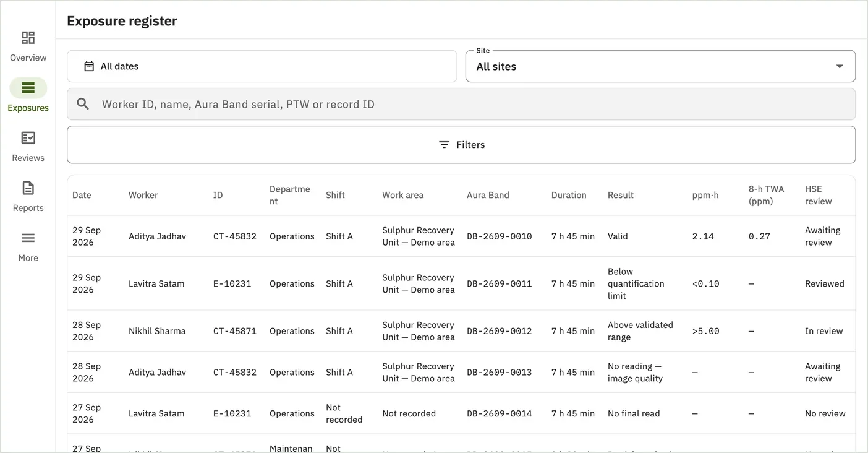Focus the Worker ID search field

point(461,104)
